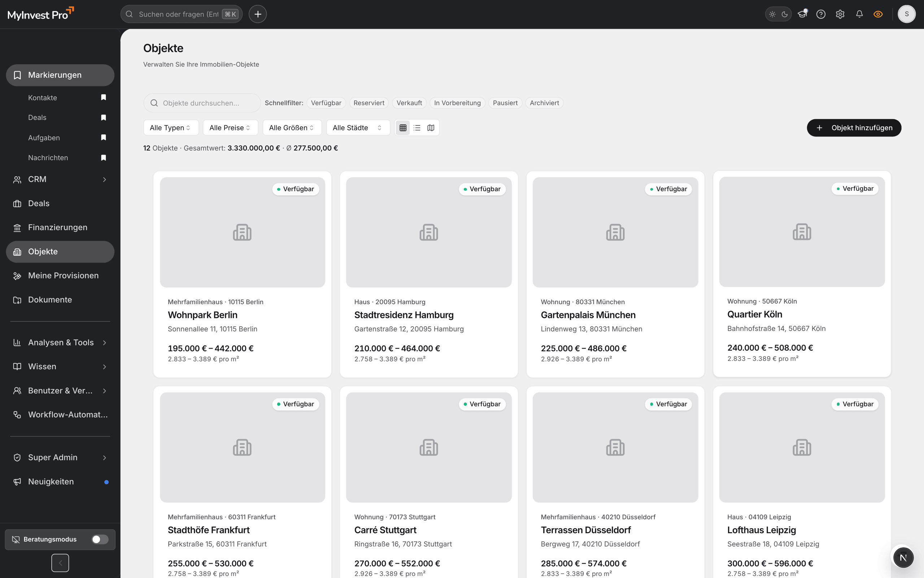Apply Archiviert quick filter

click(x=544, y=103)
